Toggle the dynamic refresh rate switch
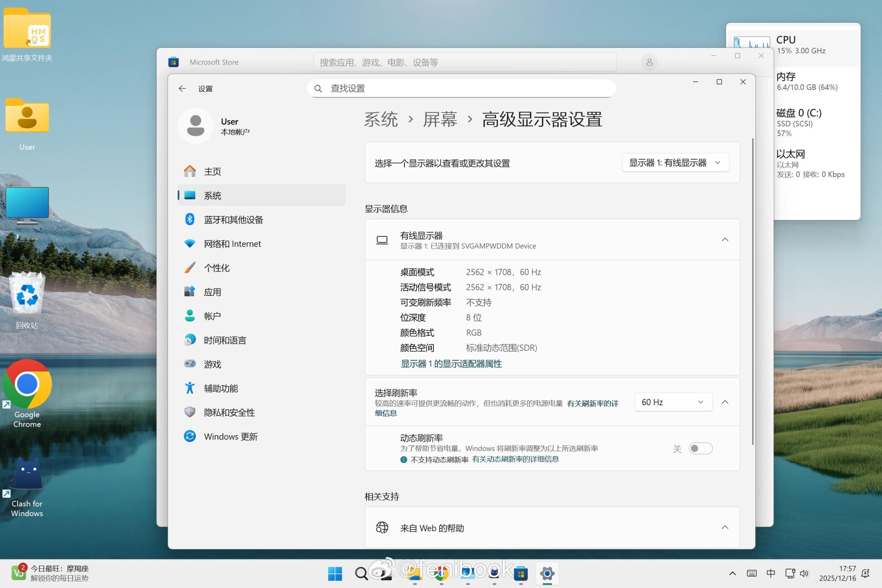This screenshot has height=588, width=882. pos(700,449)
